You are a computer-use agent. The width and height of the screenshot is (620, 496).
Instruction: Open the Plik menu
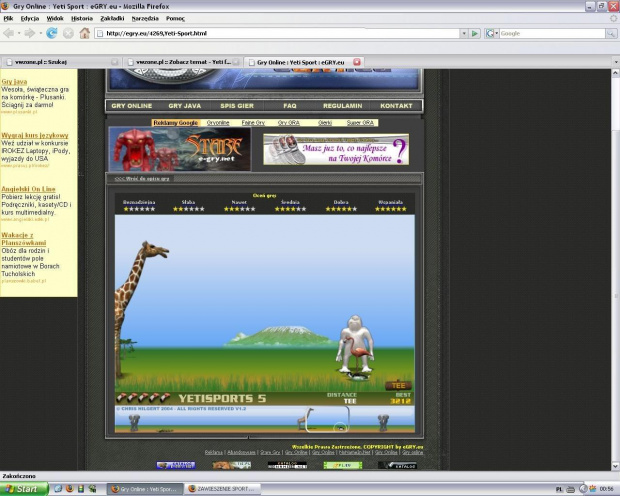click(x=8, y=18)
